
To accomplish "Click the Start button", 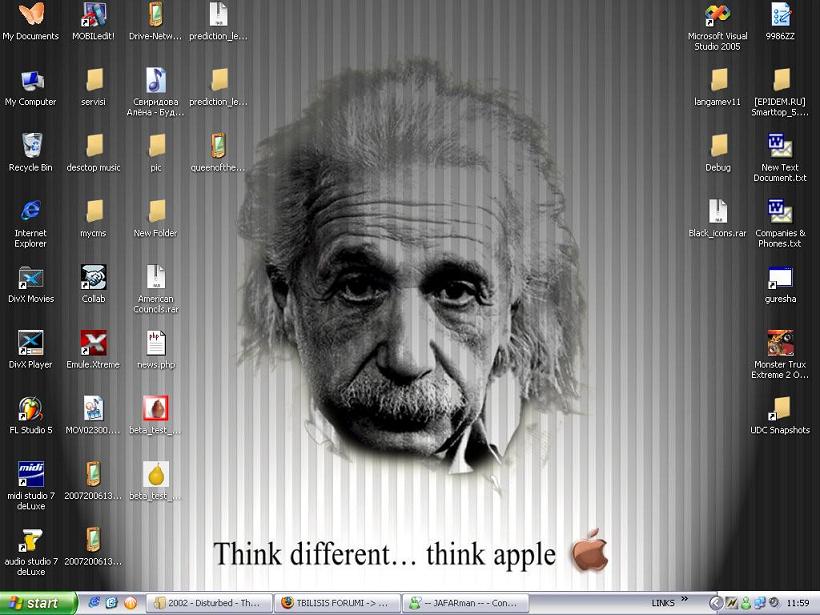I will (x=39, y=603).
